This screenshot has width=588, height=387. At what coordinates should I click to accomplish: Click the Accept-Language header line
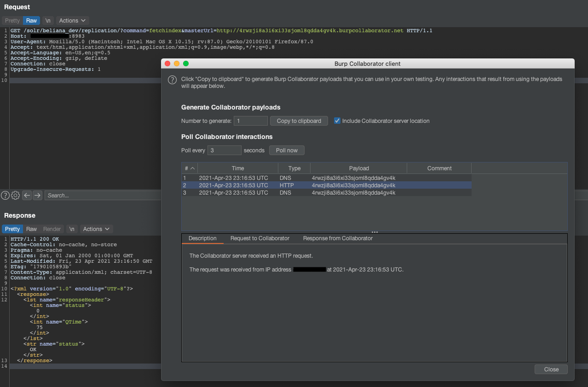(x=60, y=52)
